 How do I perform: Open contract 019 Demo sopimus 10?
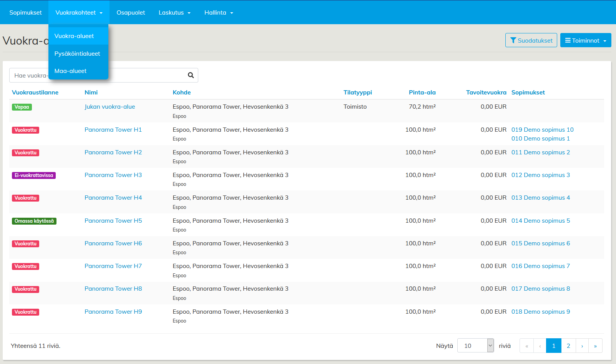[x=542, y=130]
